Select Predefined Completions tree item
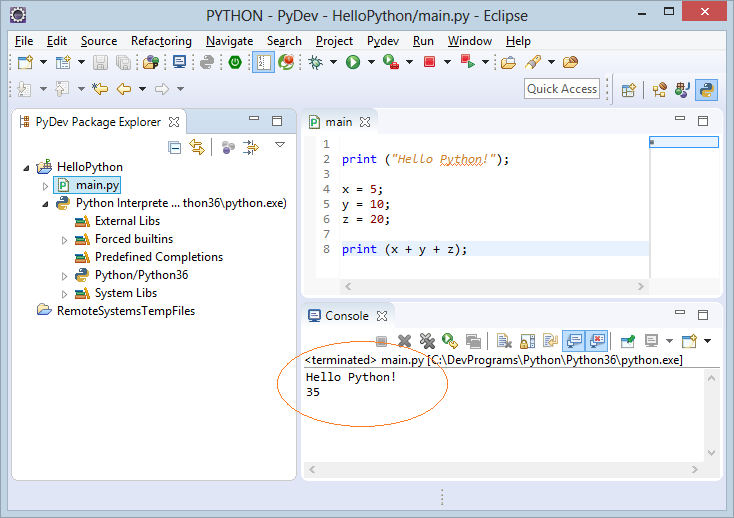Screen dimensions: 734x518 pos(149,257)
